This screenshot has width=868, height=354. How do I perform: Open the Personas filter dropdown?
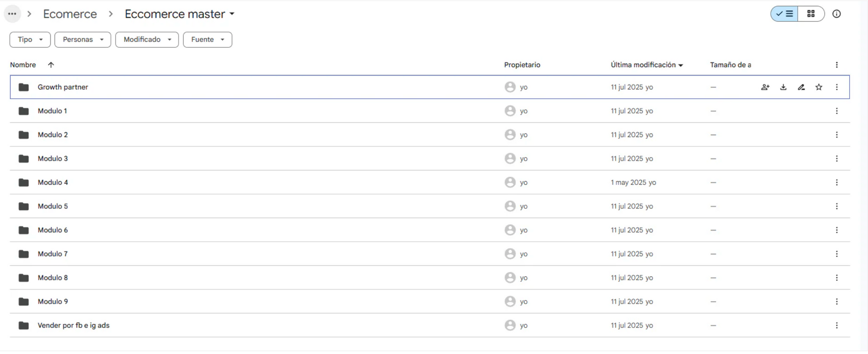pos(83,39)
